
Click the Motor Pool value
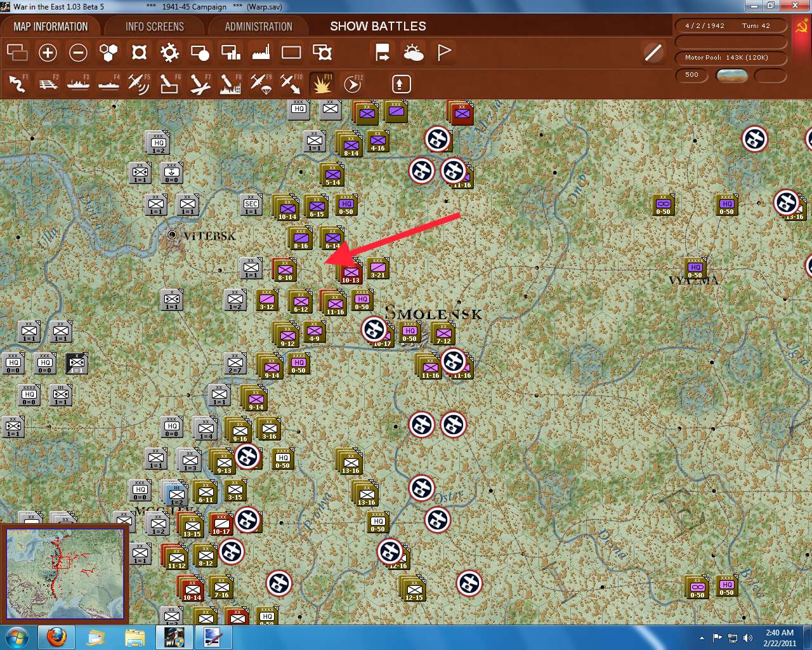726,58
